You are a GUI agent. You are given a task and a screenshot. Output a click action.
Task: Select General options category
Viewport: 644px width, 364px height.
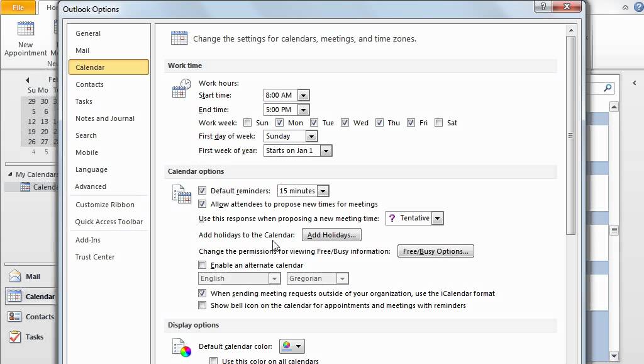[109, 33]
